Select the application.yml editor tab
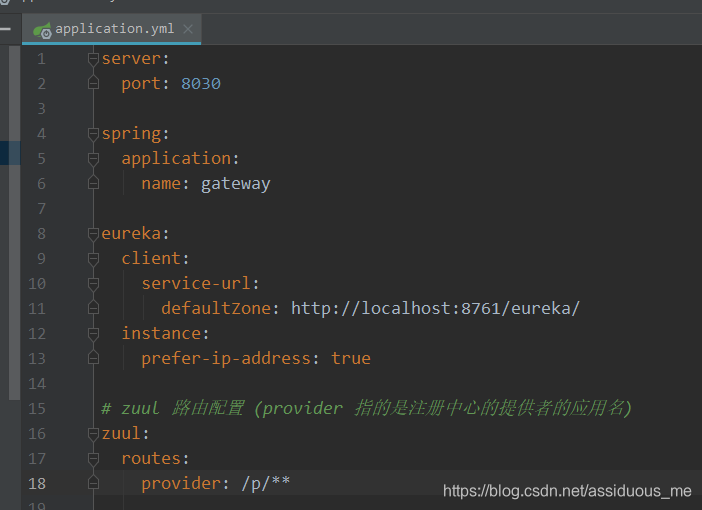The width and height of the screenshot is (702, 510). click(x=111, y=29)
